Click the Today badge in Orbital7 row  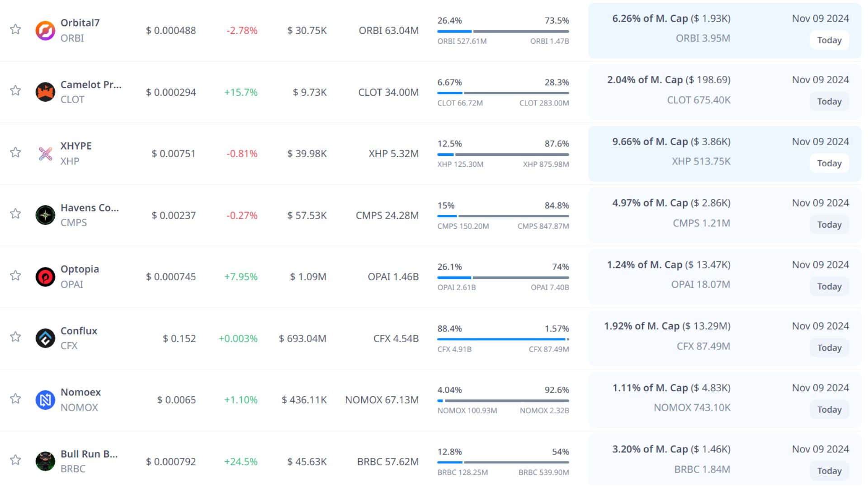pos(829,40)
